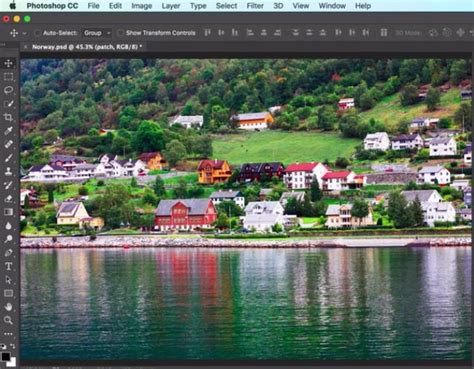Open the Edit Toolbar three-dots menu
The image size is (474, 369).
[8, 334]
